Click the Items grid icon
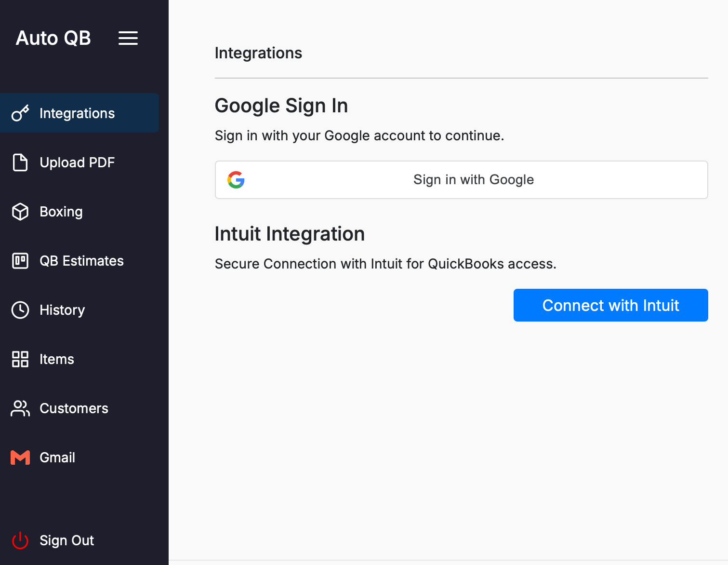The height and width of the screenshot is (565, 728). 20,359
